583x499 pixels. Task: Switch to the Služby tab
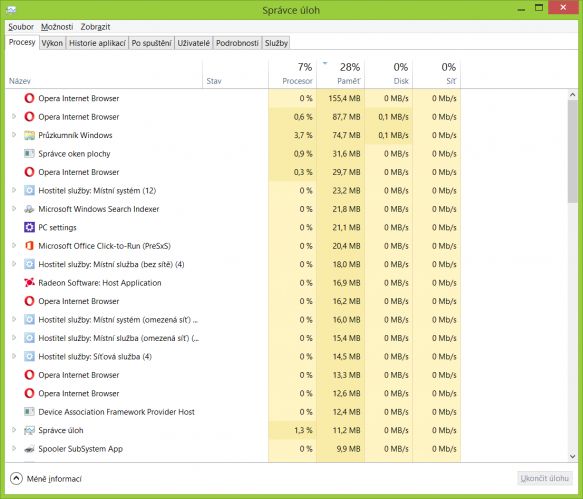276,43
